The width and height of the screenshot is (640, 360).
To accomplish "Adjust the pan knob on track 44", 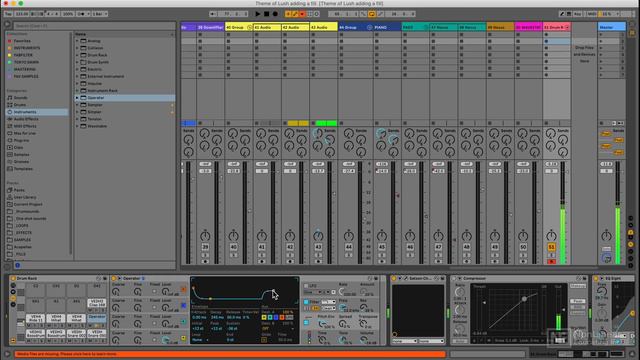I will 349,236.
